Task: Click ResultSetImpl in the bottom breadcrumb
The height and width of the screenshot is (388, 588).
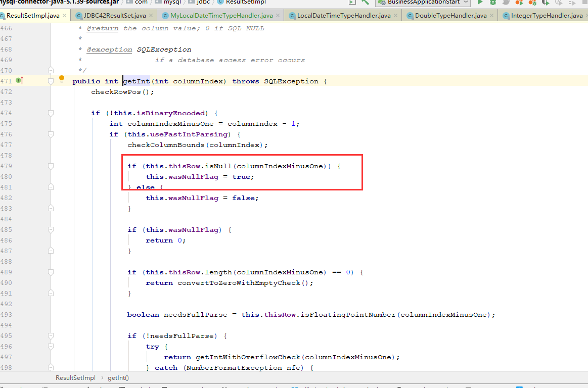Action: (x=75, y=378)
